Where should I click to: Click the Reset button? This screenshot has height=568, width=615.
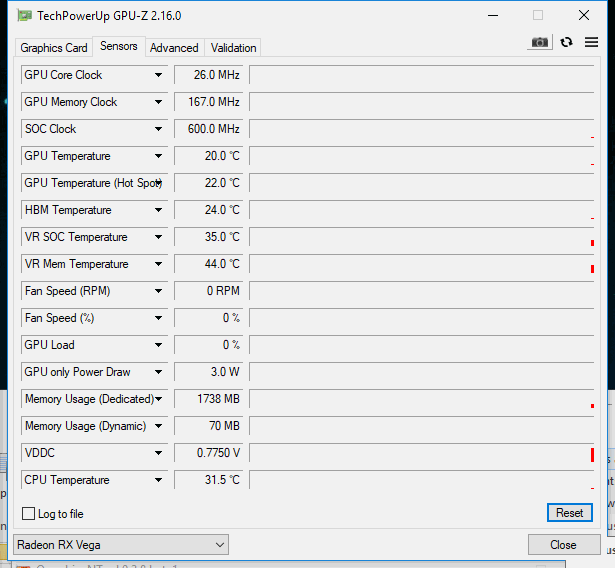coord(570,513)
